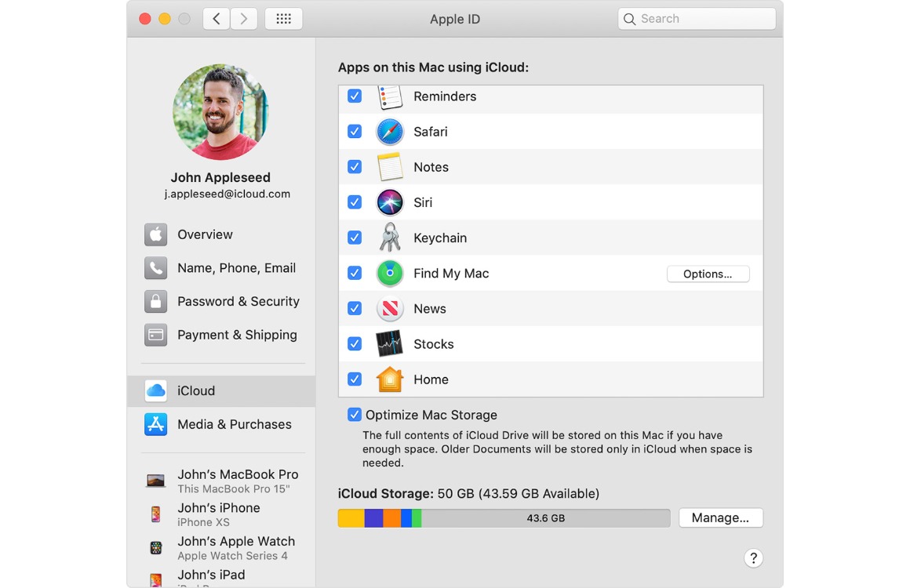Click the Notes app icon
The height and width of the screenshot is (588, 910).
tap(390, 167)
